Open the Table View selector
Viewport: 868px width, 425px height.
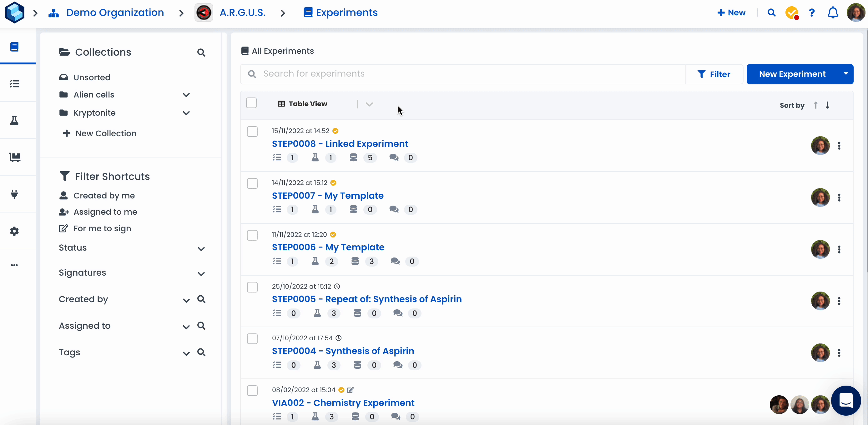click(308, 104)
